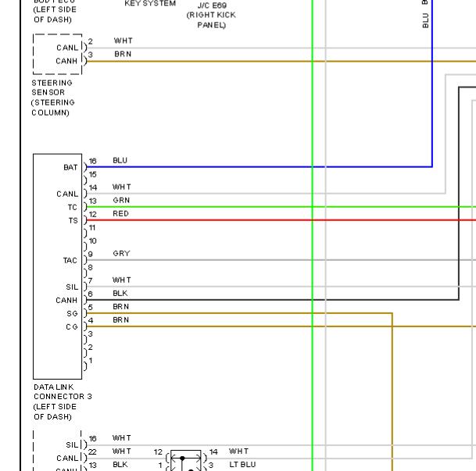The height and width of the screenshot is (471, 476).
Task: Select the TS pin label
Action: (73, 221)
